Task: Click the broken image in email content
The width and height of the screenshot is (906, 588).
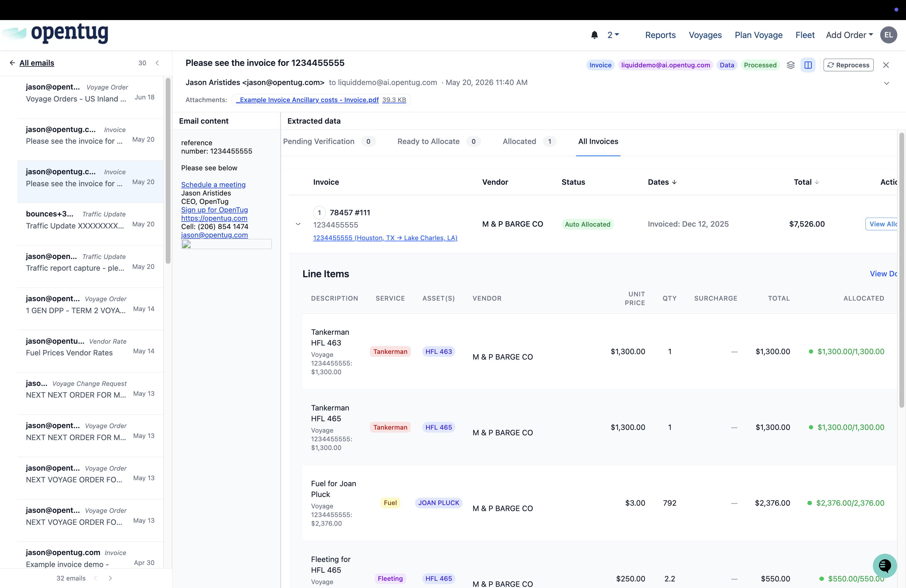Action: (226, 244)
